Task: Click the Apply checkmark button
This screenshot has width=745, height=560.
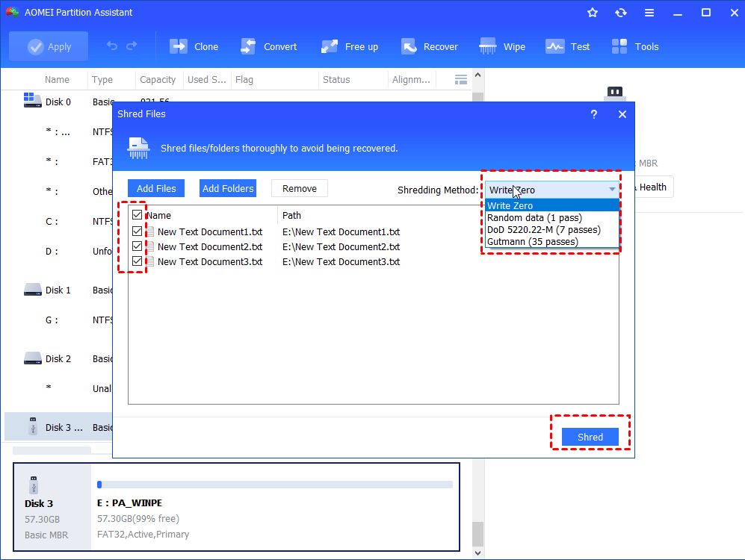Action: click(49, 46)
